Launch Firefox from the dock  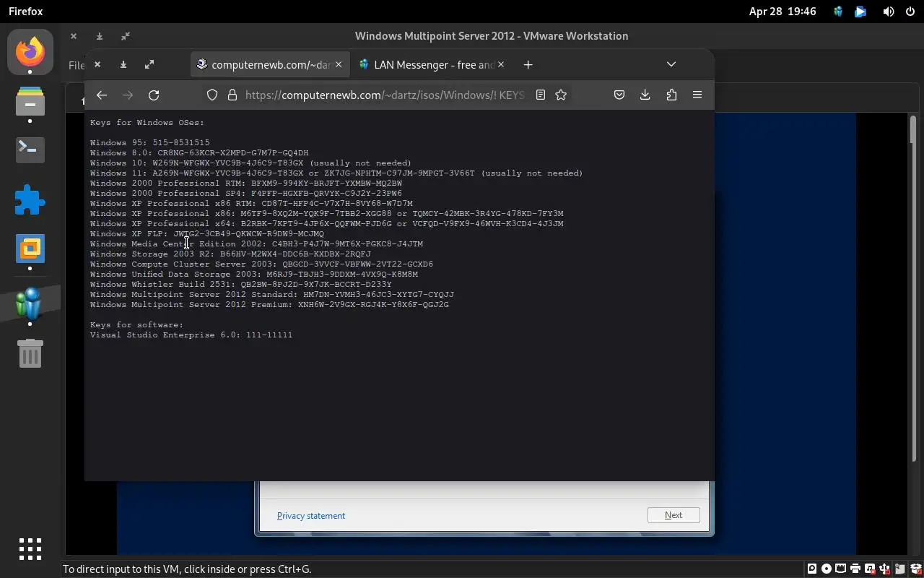pos(30,52)
